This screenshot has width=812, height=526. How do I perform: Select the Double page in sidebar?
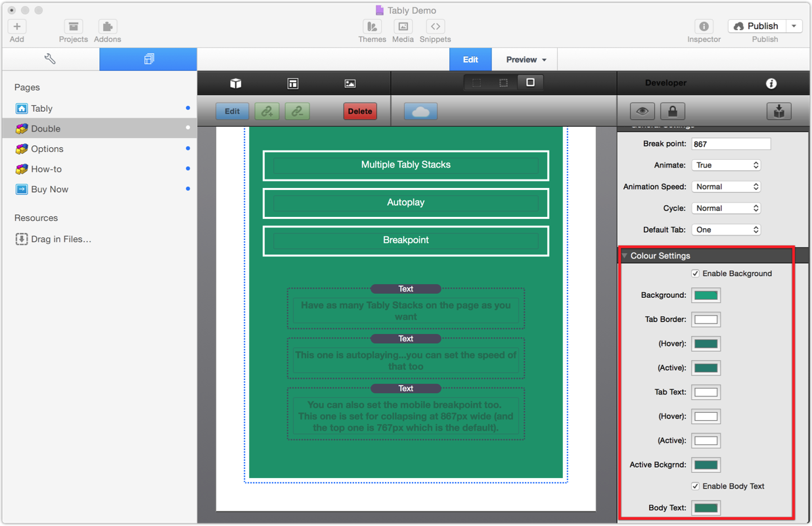(x=100, y=129)
